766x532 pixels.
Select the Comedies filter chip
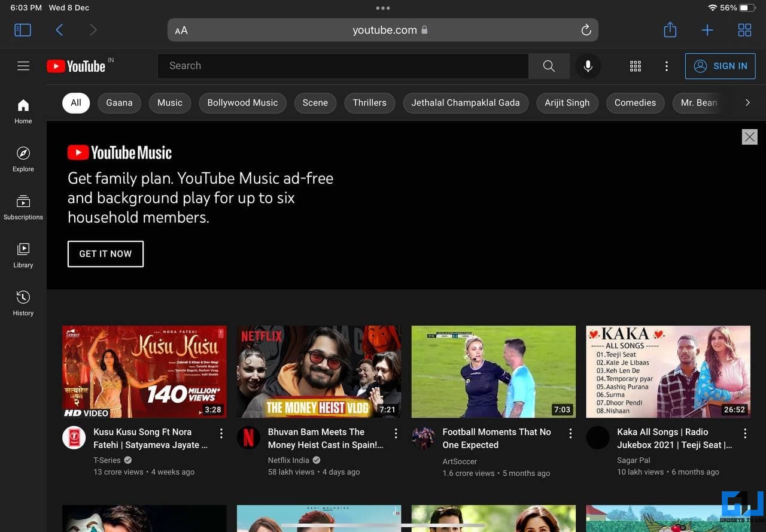[x=635, y=103]
